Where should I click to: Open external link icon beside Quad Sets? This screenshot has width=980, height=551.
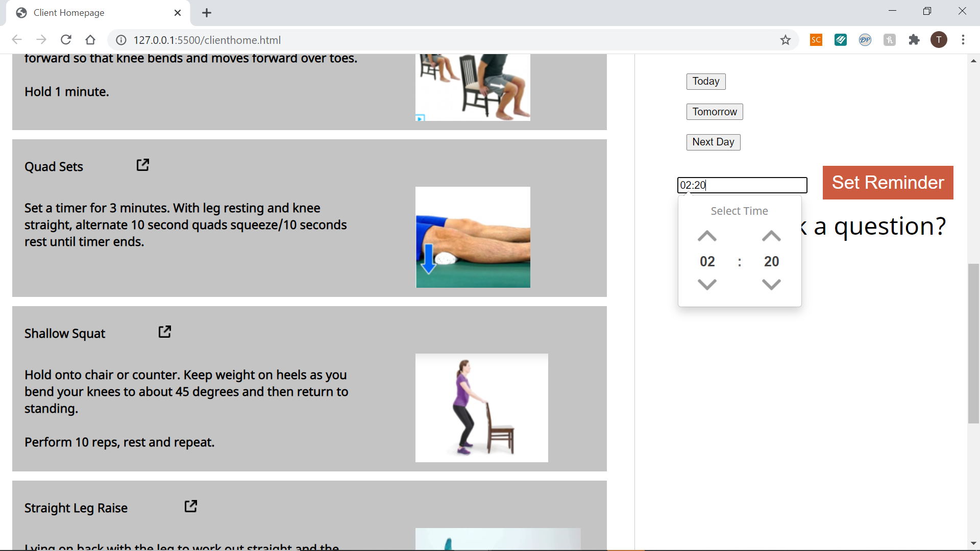143,165
